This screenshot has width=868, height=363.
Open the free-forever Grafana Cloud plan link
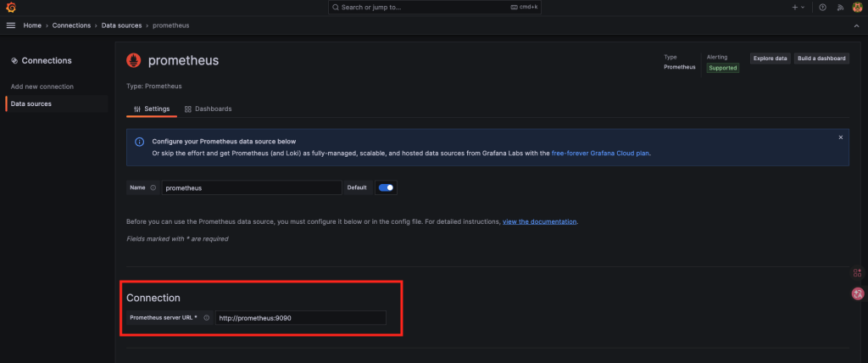click(x=601, y=153)
